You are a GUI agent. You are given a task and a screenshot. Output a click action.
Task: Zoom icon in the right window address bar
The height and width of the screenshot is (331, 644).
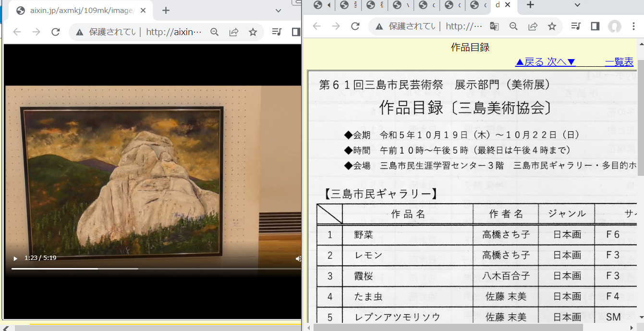513,26
